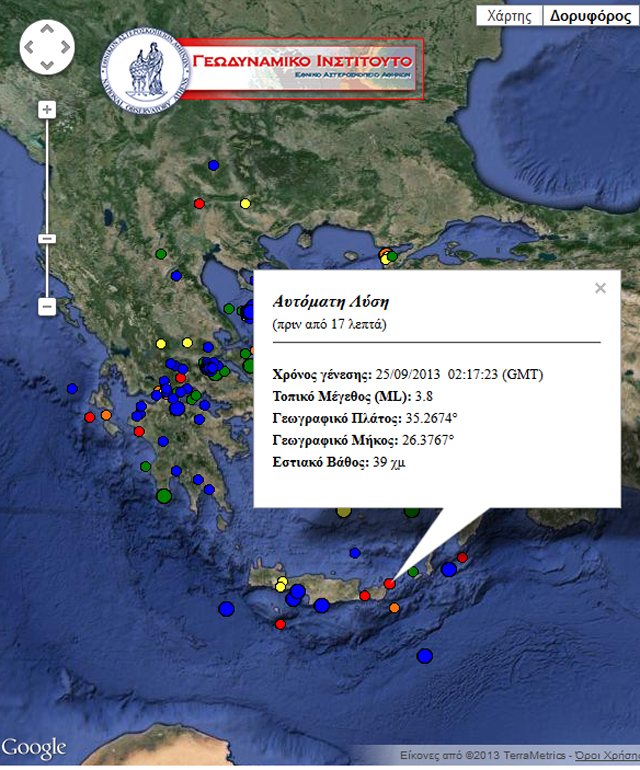Select the yellow marker north of Greece

(245, 204)
